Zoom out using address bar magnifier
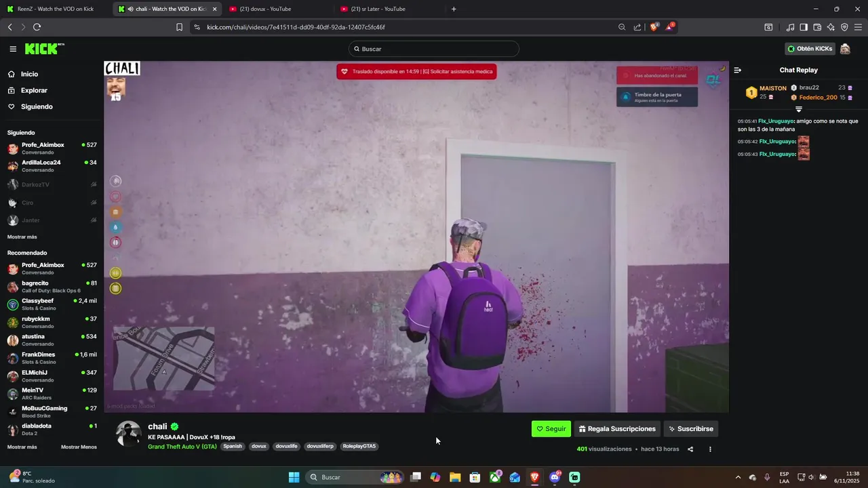This screenshot has width=868, height=488. click(x=622, y=27)
